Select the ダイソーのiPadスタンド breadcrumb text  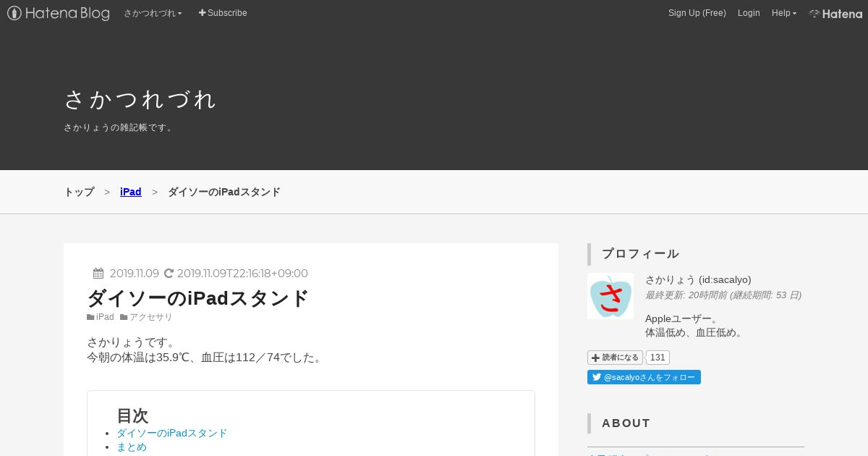224,192
